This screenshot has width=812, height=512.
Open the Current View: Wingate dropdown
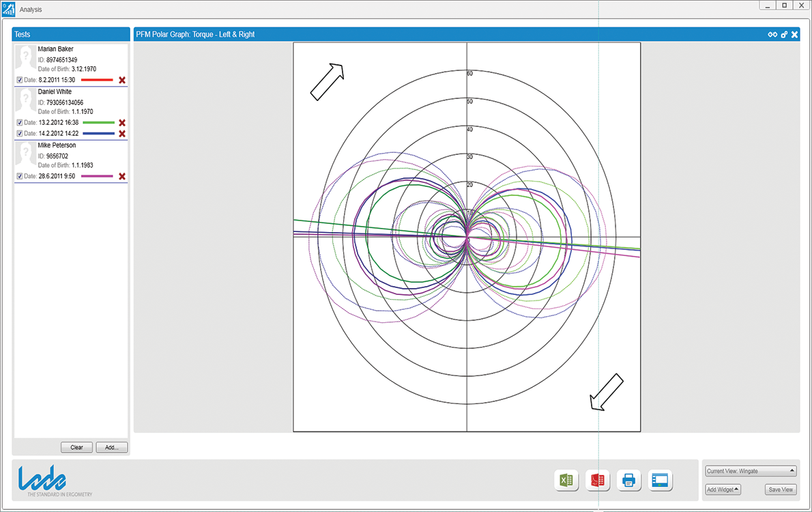(750, 471)
